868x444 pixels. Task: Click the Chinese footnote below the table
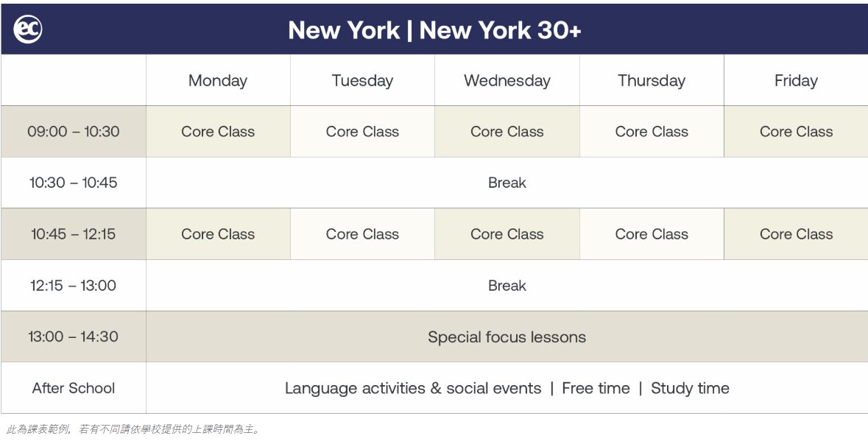tap(133, 429)
